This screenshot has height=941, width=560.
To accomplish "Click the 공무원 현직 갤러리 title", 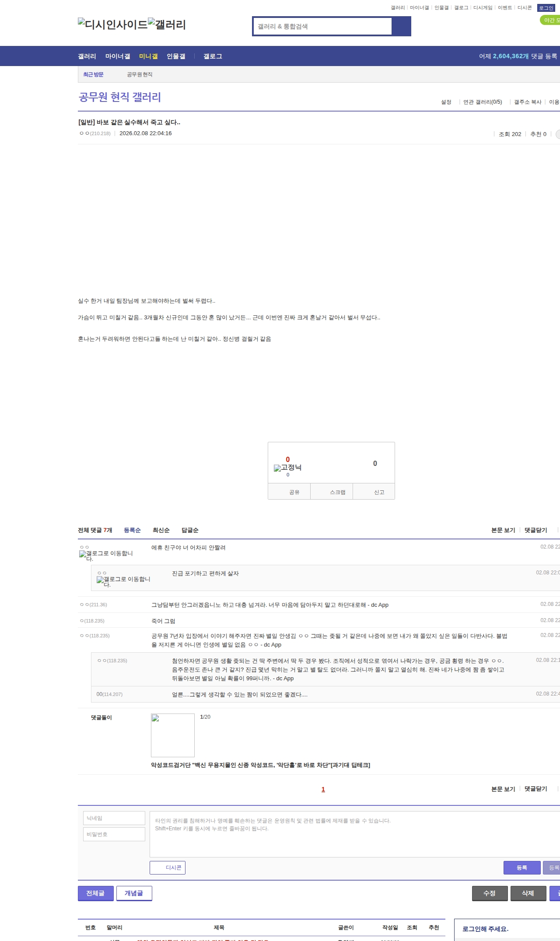I will click(x=120, y=97).
